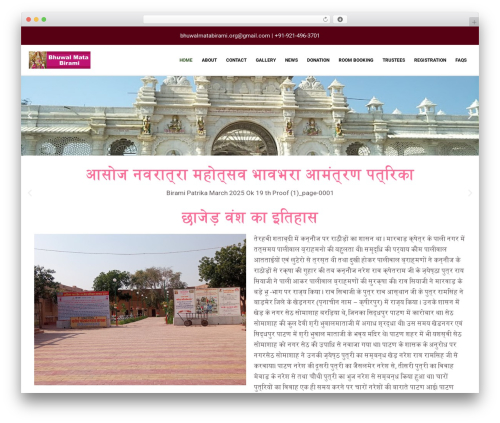Click the browser address bar
500x423 pixels.
tap(237, 19)
